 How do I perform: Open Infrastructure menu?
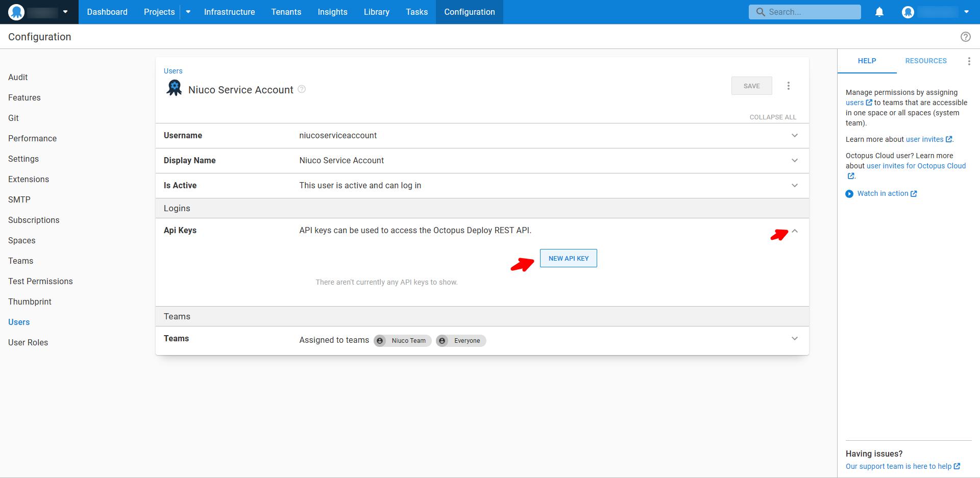click(x=229, y=12)
